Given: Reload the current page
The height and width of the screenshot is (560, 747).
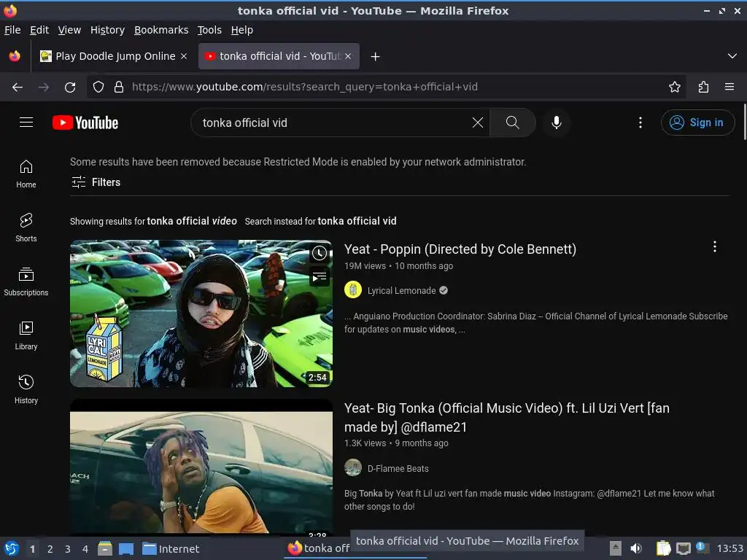Looking at the screenshot, I should click(x=70, y=87).
